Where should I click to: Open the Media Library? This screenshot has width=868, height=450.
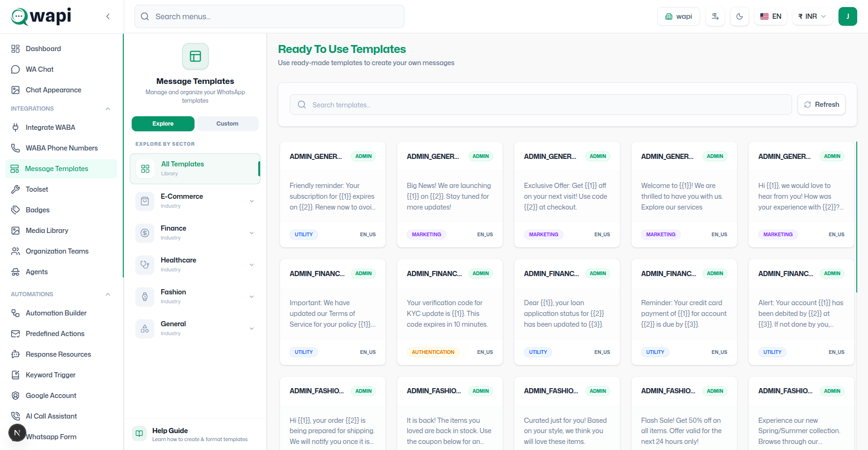coord(61,231)
